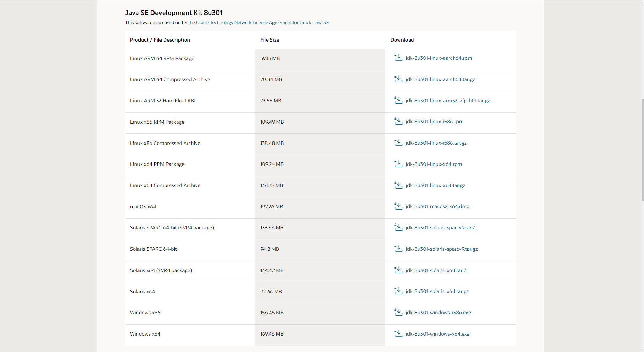This screenshot has width=644, height=352.
Task: Click the Java SE Development Kit 8u301 heading
Action: pos(174,13)
